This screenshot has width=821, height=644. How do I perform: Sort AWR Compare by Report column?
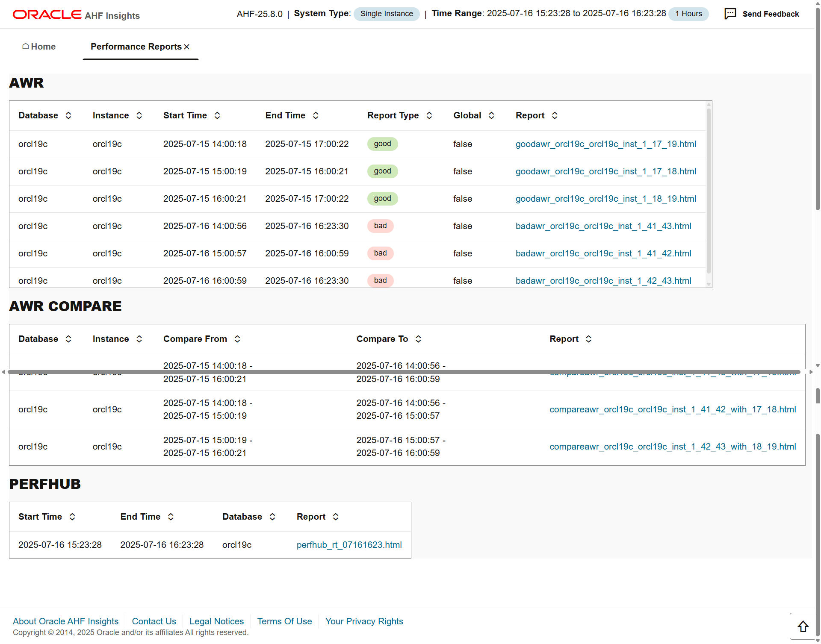tap(588, 339)
